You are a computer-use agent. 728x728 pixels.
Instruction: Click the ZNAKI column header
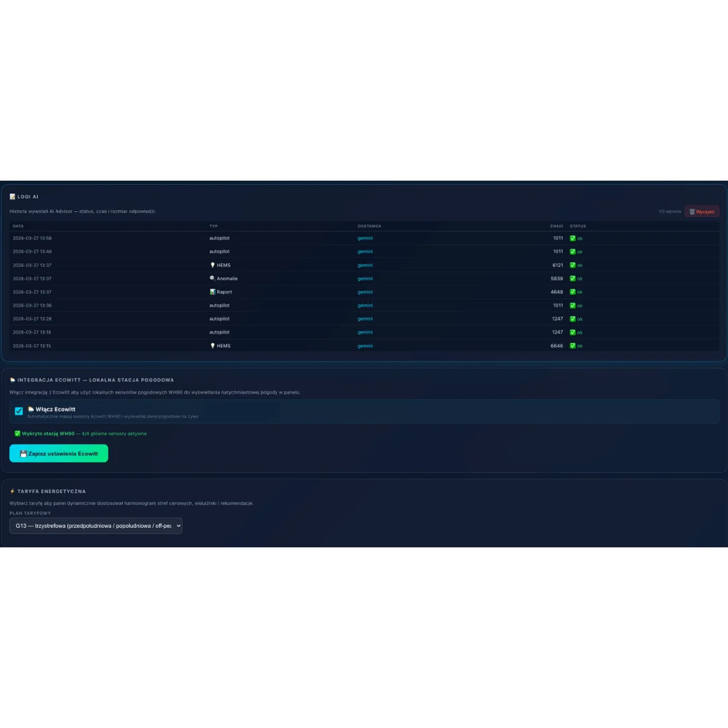coord(556,226)
